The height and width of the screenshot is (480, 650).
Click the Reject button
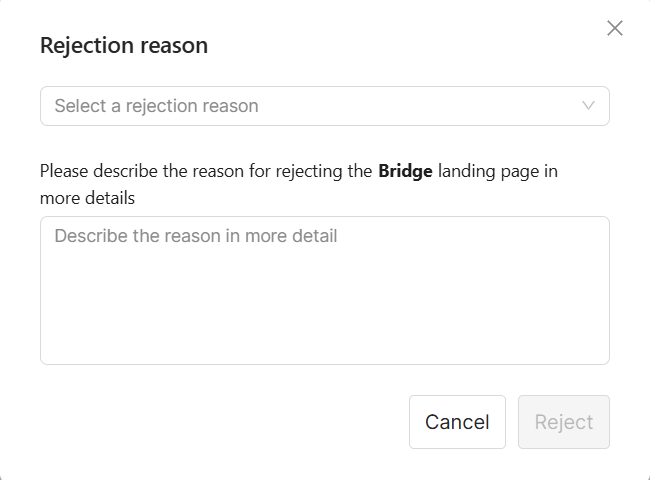pos(564,422)
